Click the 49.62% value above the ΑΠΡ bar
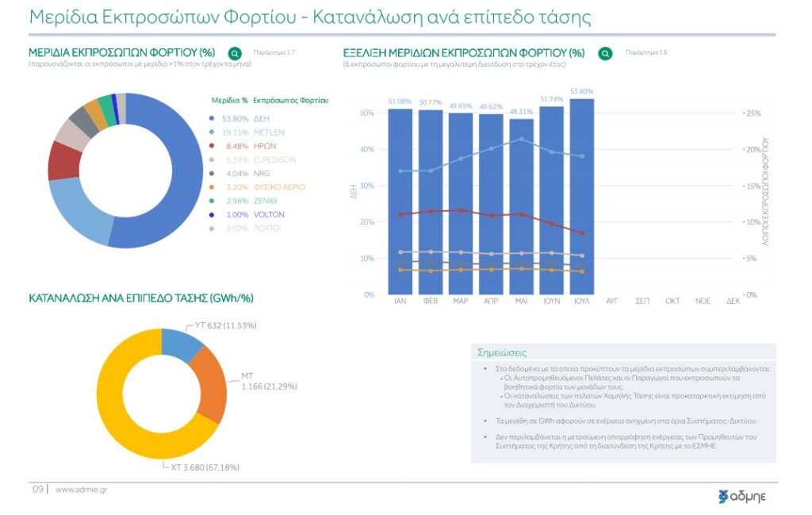812x515 pixels. pyautogui.click(x=491, y=107)
